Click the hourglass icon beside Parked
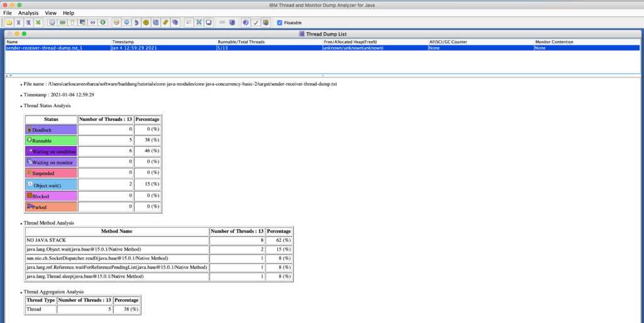This screenshot has width=644, height=323. 29,207
